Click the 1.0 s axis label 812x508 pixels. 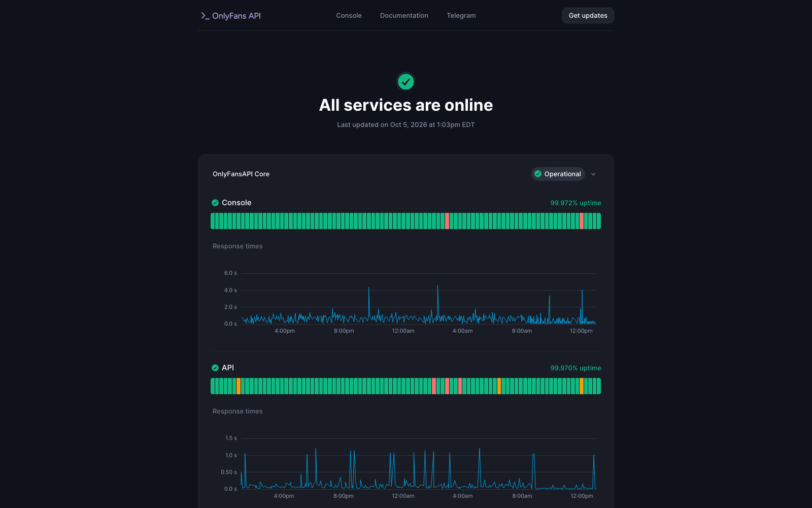pyautogui.click(x=231, y=456)
